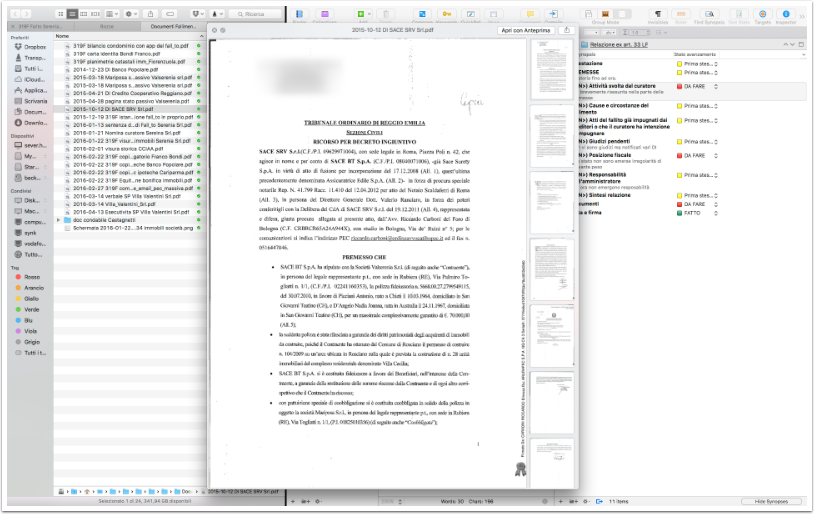Select the Sintesi relazione outliner row
814x514 pixels.
point(692,196)
